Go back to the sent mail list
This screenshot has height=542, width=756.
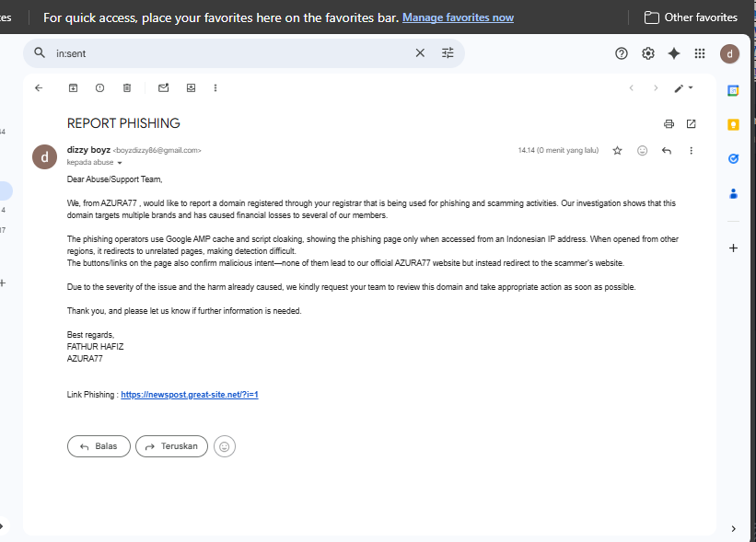tap(39, 87)
